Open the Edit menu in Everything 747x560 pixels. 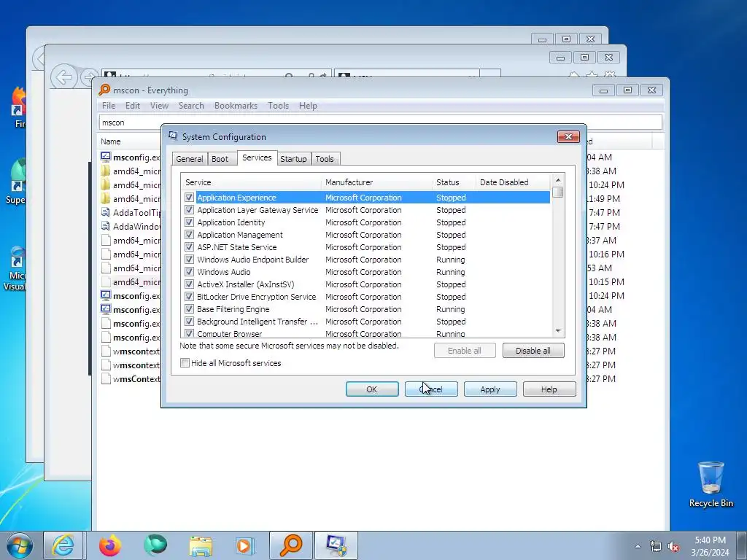click(133, 106)
